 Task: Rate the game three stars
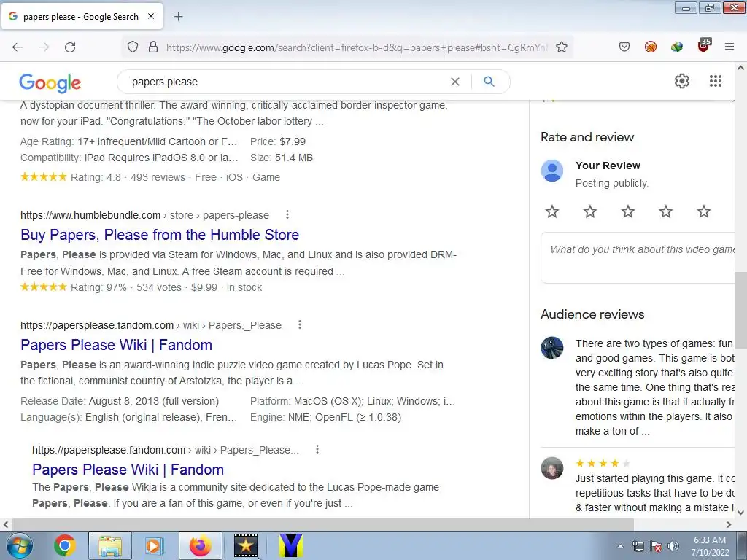(x=628, y=211)
